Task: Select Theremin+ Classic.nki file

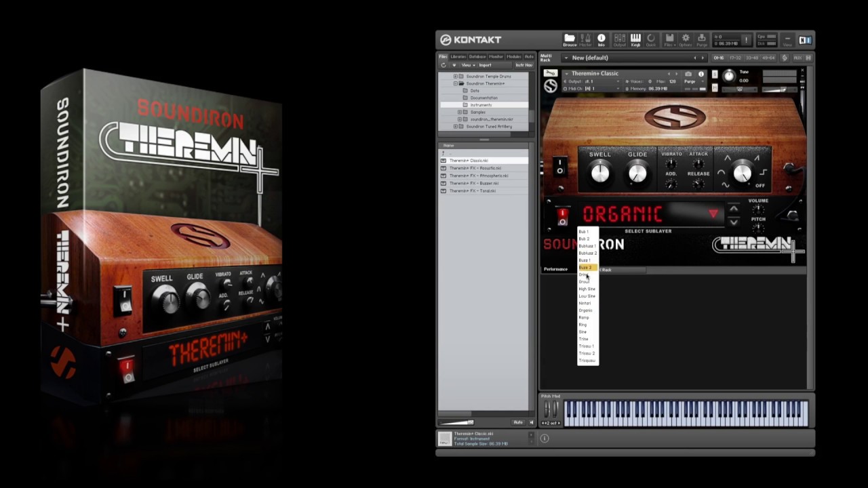Action: click(x=484, y=161)
